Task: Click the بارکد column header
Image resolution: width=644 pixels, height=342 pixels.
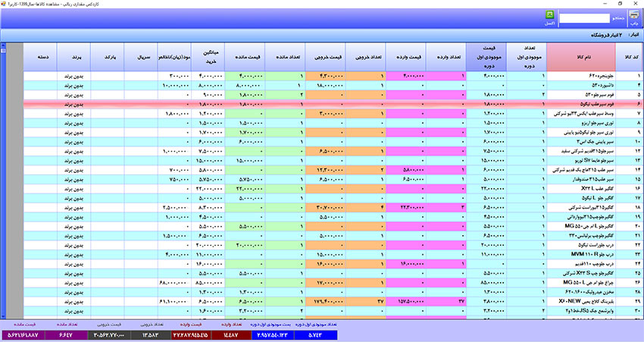Action: 107,57
